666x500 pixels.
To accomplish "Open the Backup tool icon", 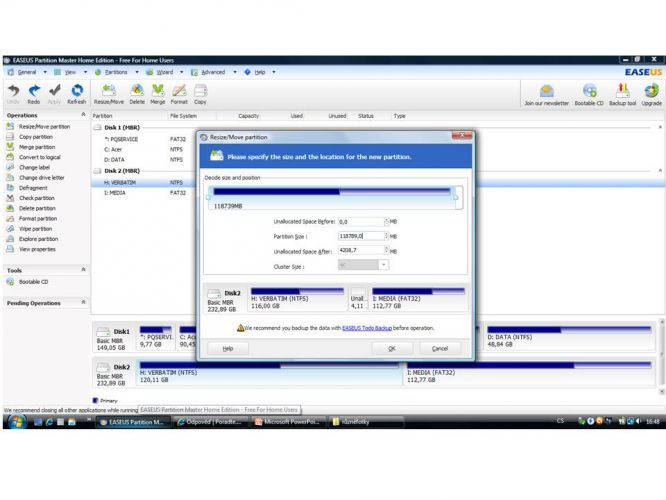I will point(622,95).
